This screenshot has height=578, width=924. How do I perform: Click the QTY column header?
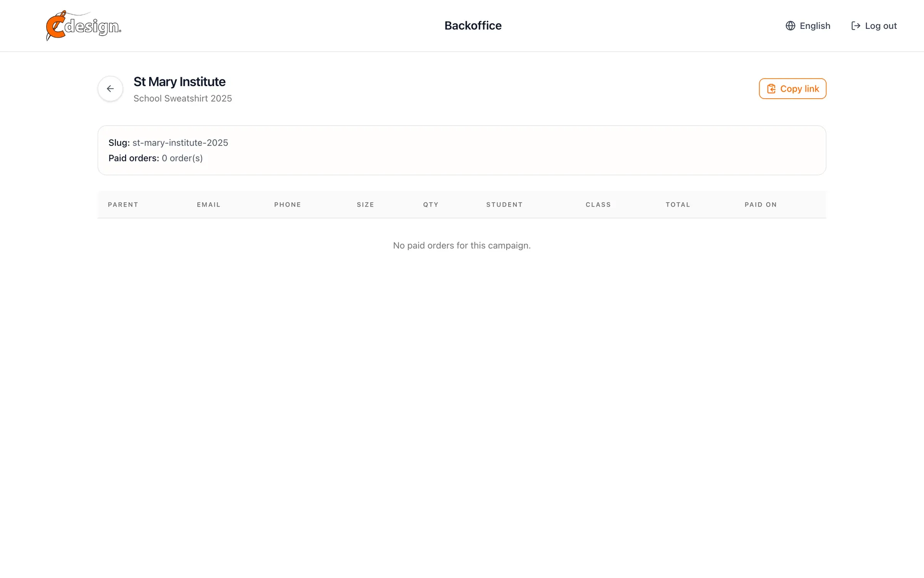(431, 205)
